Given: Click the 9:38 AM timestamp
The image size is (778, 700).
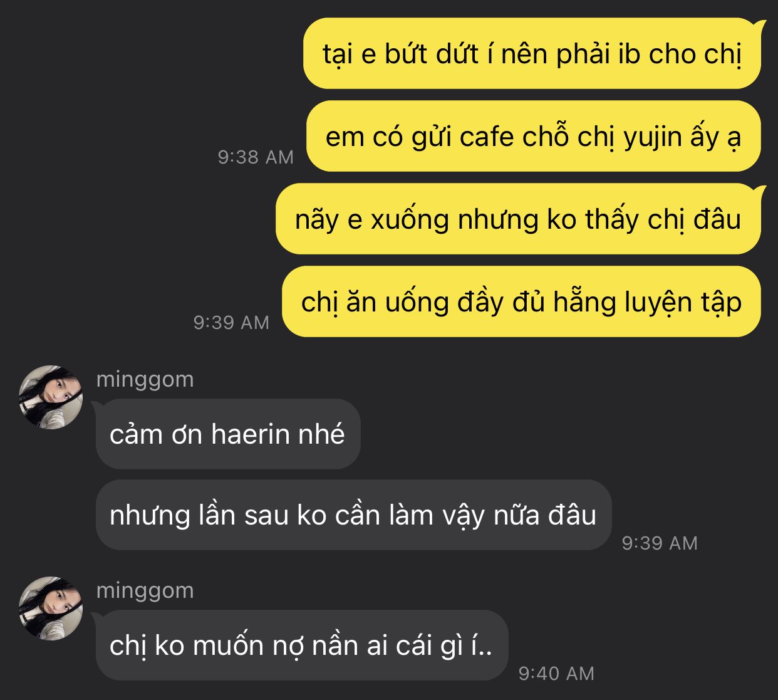Looking at the screenshot, I should (256, 157).
